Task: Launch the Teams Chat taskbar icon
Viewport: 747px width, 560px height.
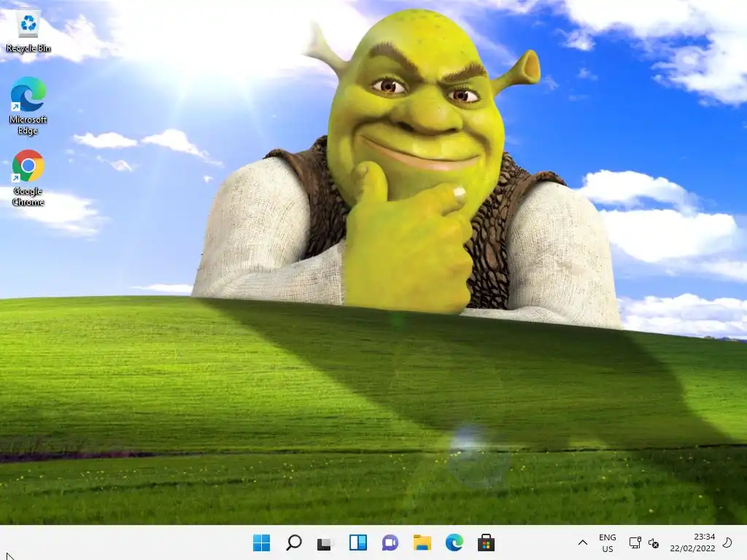Action: click(390, 542)
